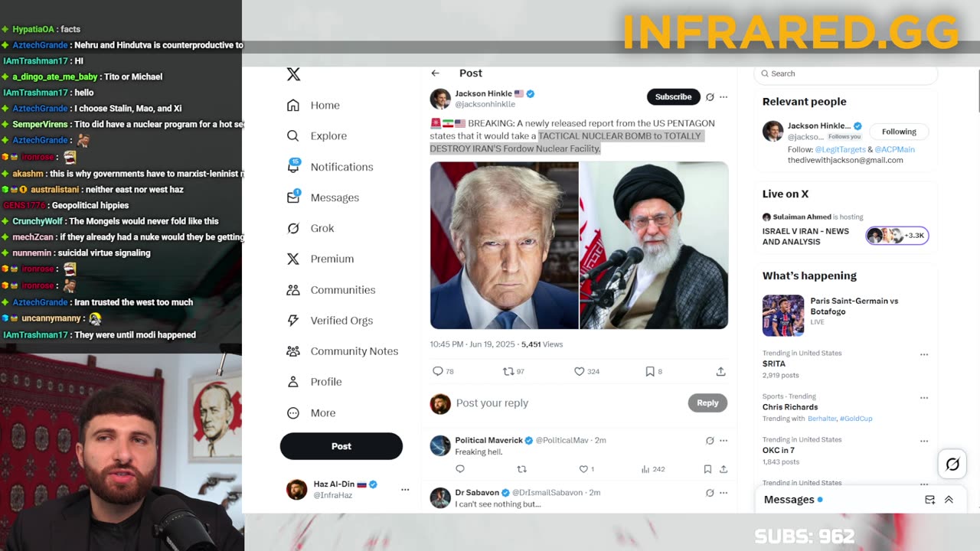Image resolution: width=980 pixels, height=551 pixels.
Task: Open the @ACPMain link
Action: 895,149
